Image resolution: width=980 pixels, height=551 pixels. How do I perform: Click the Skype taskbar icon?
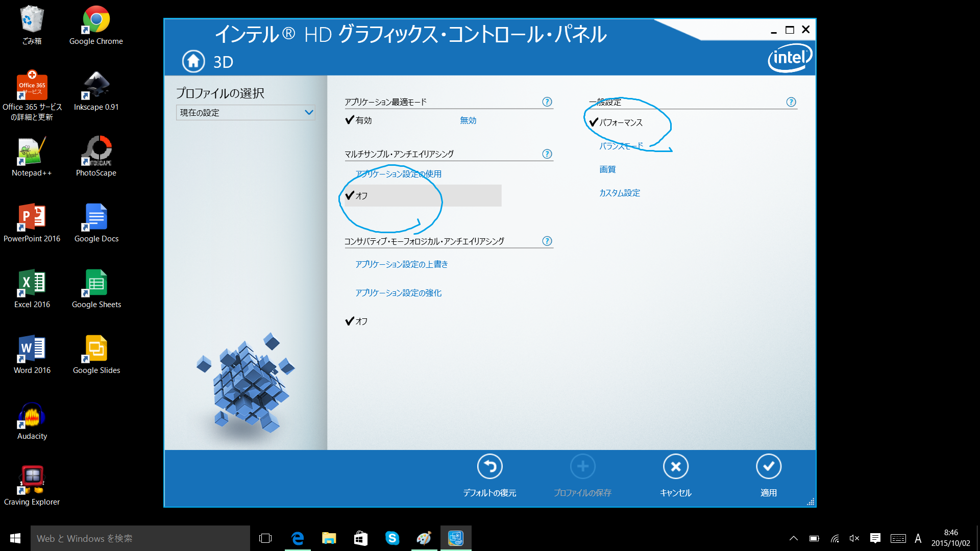tap(392, 538)
